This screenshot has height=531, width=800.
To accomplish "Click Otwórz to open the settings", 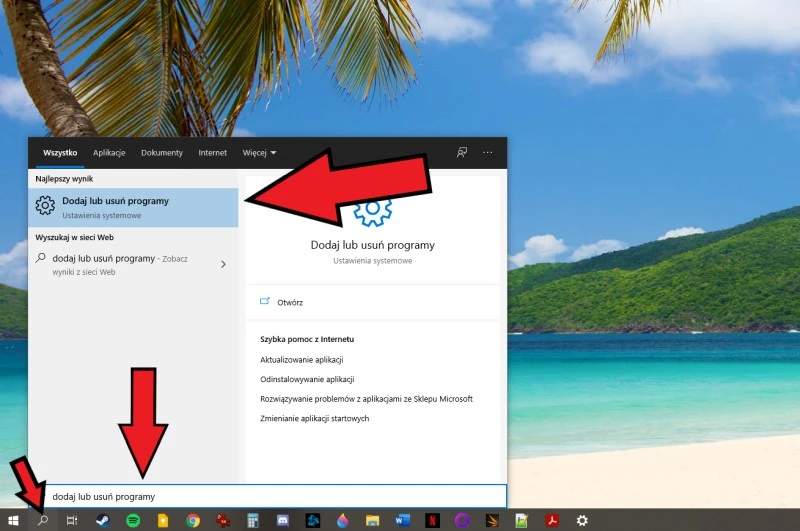I will click(290, 302).
